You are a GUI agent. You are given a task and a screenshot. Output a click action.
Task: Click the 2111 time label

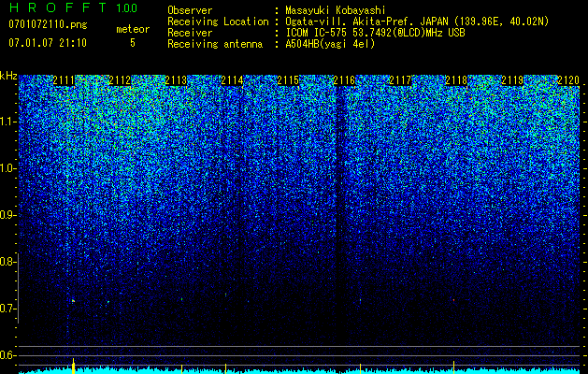[x=64, y=80]
